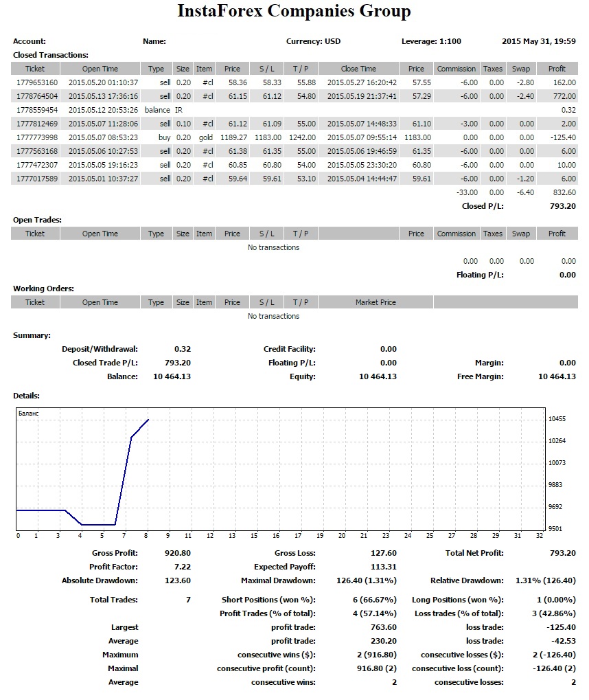The image size is (589, 700).
Task: Click ticket number 1779653160
Action: pyautogui.click(x=37, y=82)
